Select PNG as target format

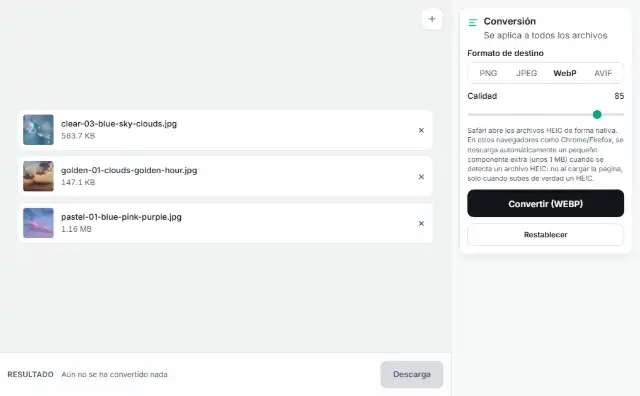(x=488, y=73)
